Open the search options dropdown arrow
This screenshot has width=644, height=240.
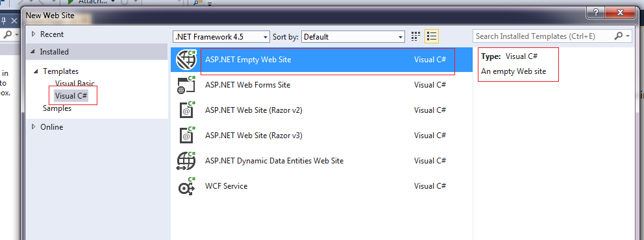tap(628, 36)
